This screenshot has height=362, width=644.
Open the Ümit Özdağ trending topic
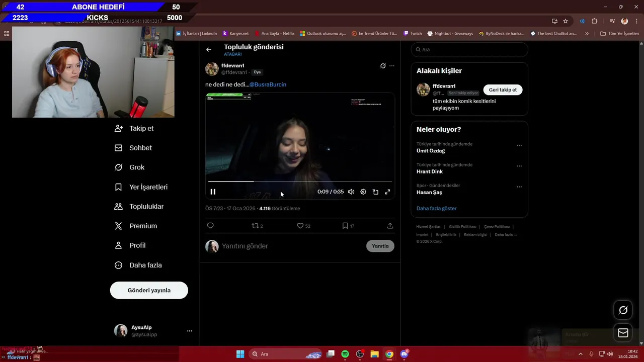[431, 151]
